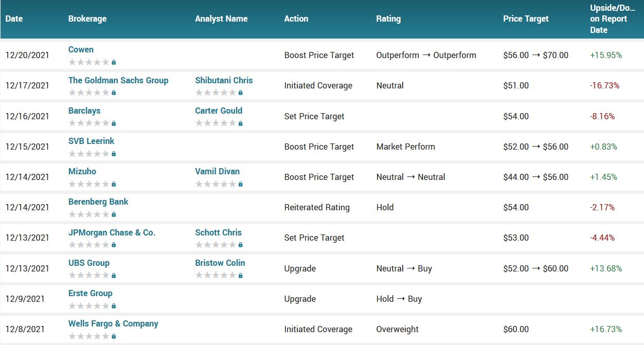
Task: Click the star rating under Carter Gould
Action: tap(216, 123)
